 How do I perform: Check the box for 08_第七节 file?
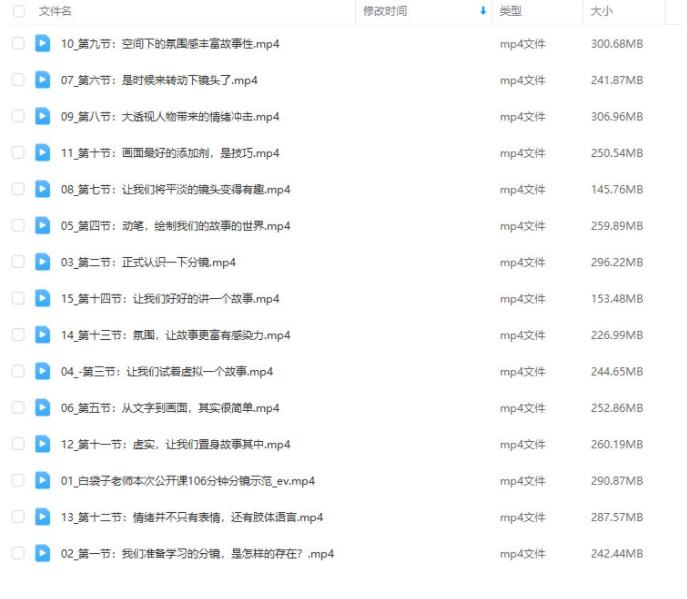tap(18, 190)
